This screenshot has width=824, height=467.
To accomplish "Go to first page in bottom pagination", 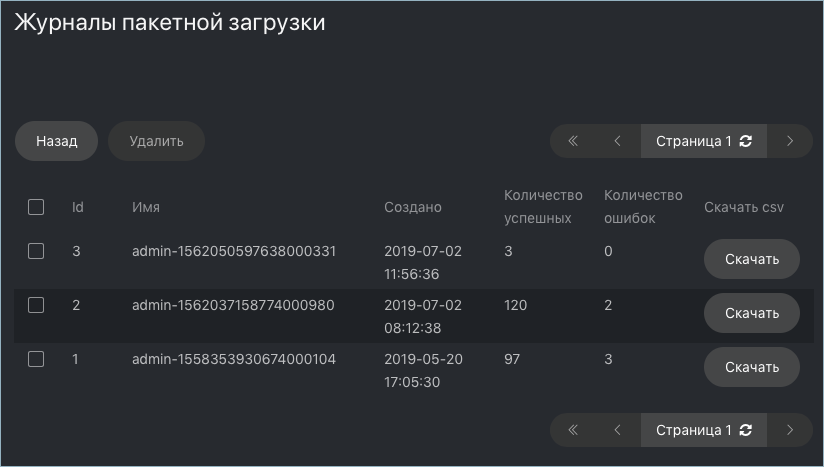I will click(573, 430).
